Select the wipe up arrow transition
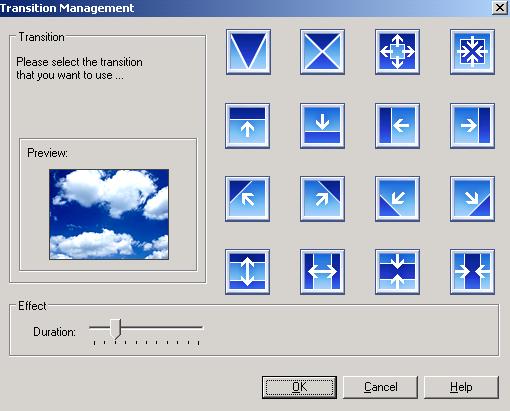 (247, 126)
